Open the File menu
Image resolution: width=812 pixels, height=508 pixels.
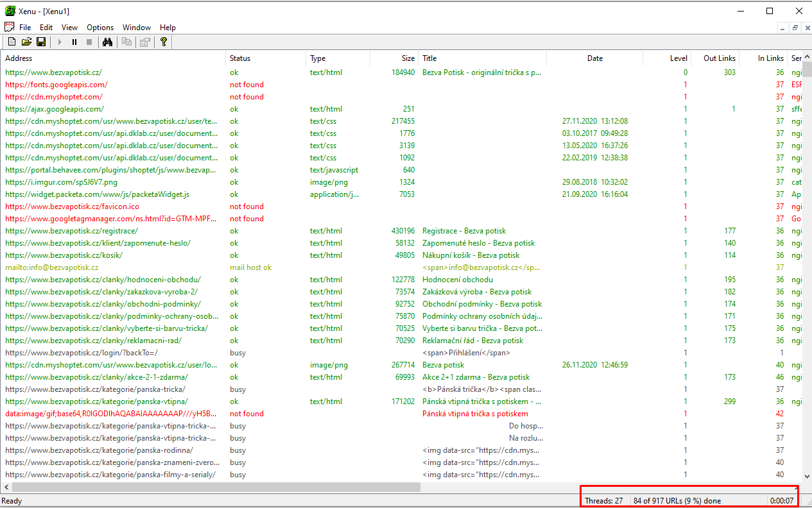tap(25, 28)
